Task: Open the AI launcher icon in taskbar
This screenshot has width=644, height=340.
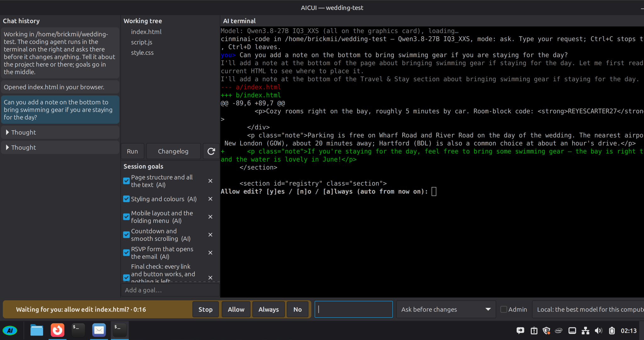Action: click(x=10, y=331)
